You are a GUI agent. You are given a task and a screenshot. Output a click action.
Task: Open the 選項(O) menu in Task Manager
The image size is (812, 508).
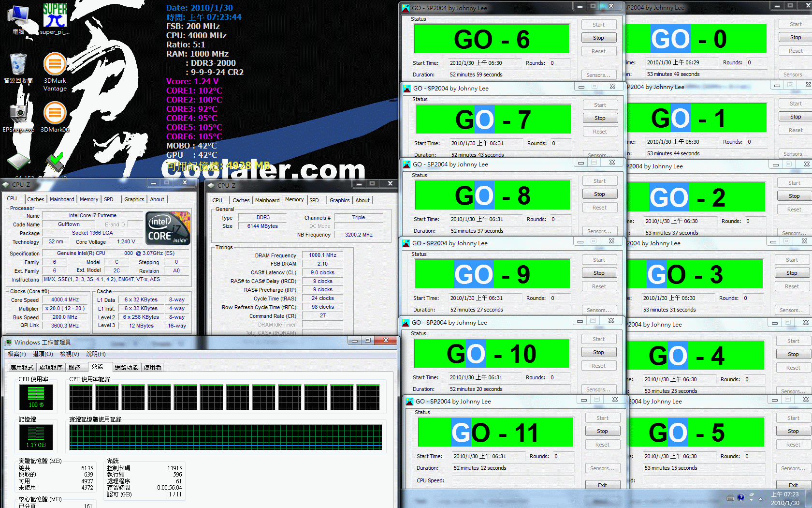43,354
